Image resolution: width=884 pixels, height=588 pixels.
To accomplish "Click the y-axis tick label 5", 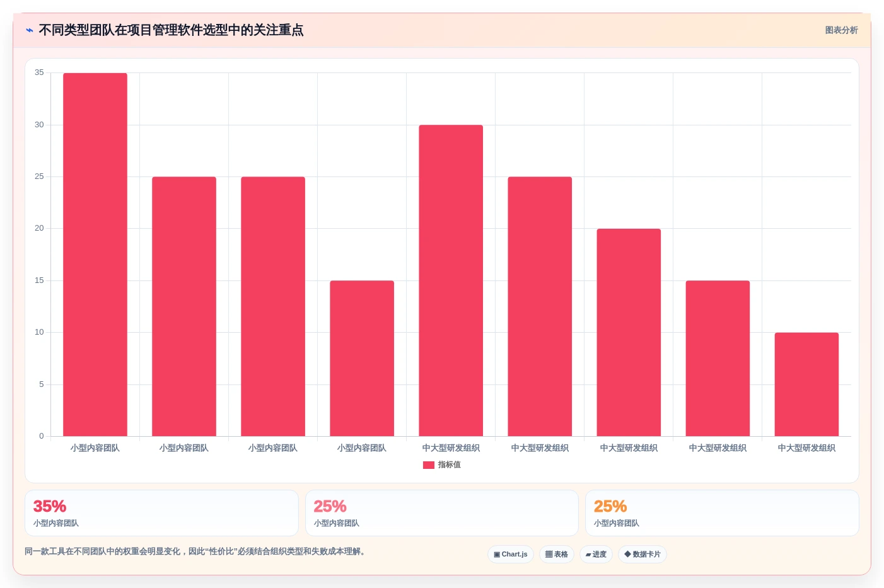I will click(x=42, y=384).
